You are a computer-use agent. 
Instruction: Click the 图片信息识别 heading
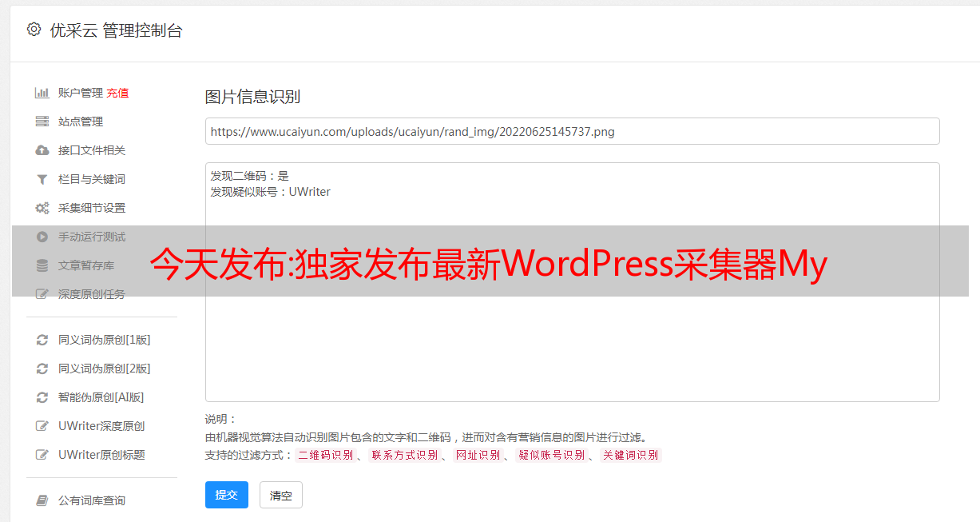[x=252, y=97]
